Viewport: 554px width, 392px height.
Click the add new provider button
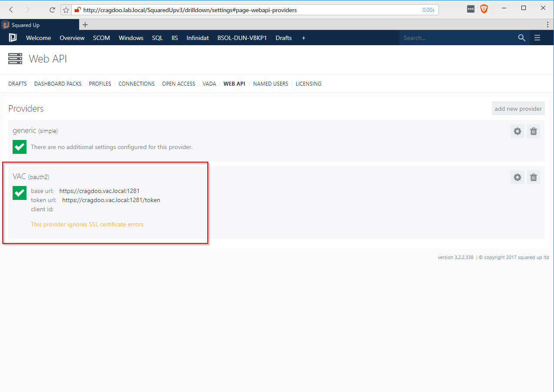pos(518,109)
